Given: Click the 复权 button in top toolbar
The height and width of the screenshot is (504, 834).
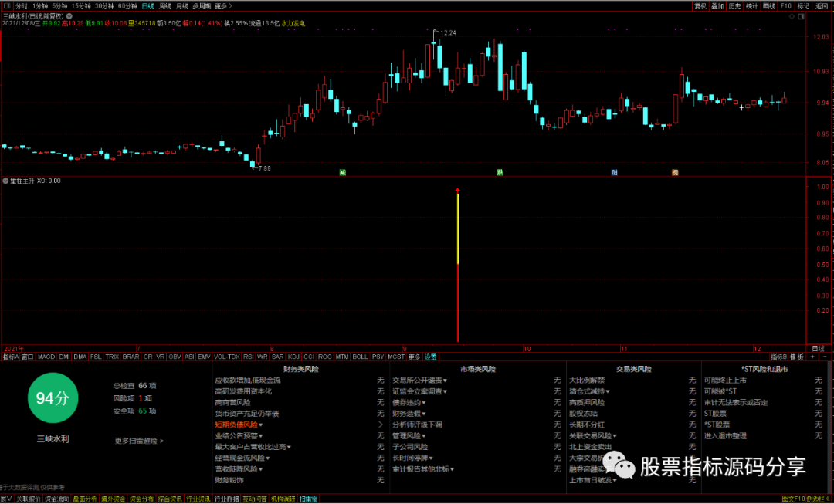Looking at the screenshot, I should tap(700, 6).
